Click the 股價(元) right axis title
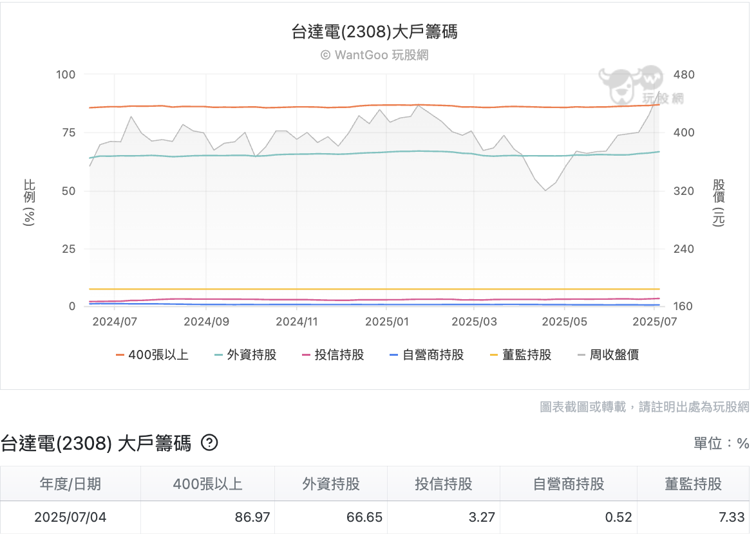Image resolution: width=756 pixels, height=534 pixels. pyautogui.click(x=719, y=202)
